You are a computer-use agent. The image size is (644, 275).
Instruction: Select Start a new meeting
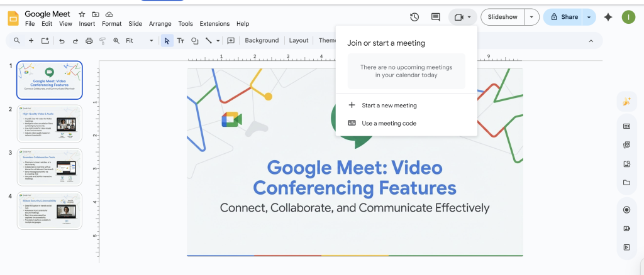tap(389, 105)
